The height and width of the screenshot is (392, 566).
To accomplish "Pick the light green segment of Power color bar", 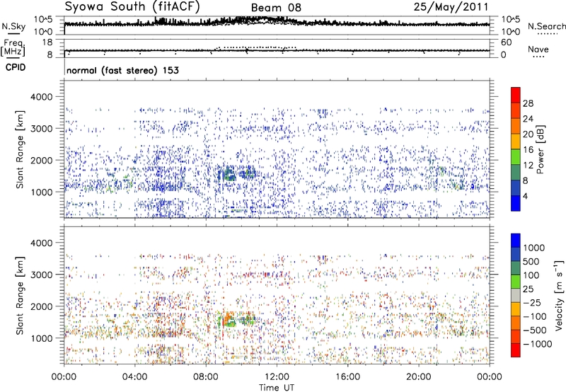I will (516, 156).
